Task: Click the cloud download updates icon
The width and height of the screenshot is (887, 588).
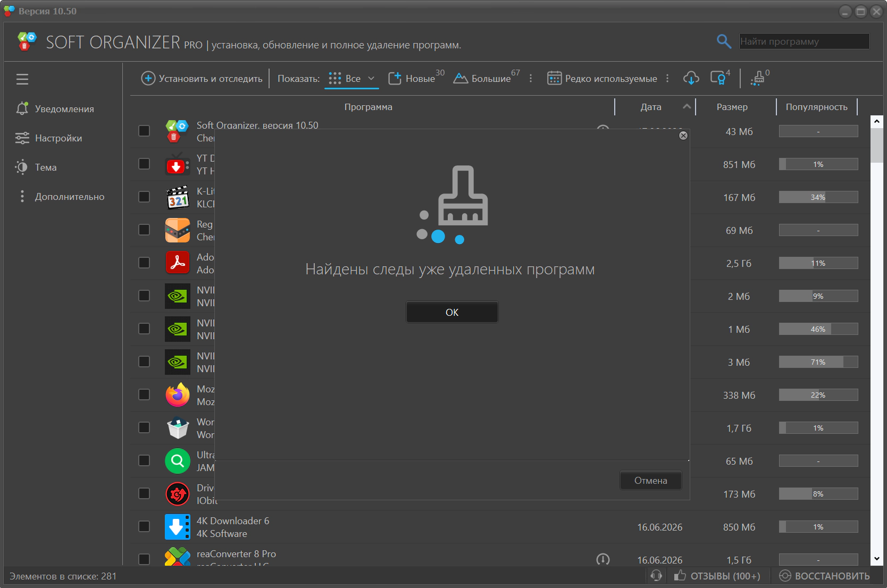Action: [691, 79]
